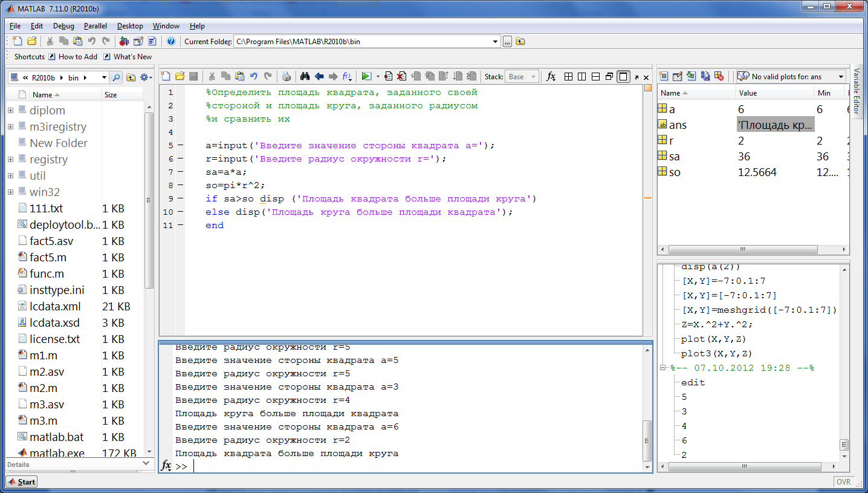Run the script with green play button
This screenshot has width=868, height=493.
(x=366, y=76)
